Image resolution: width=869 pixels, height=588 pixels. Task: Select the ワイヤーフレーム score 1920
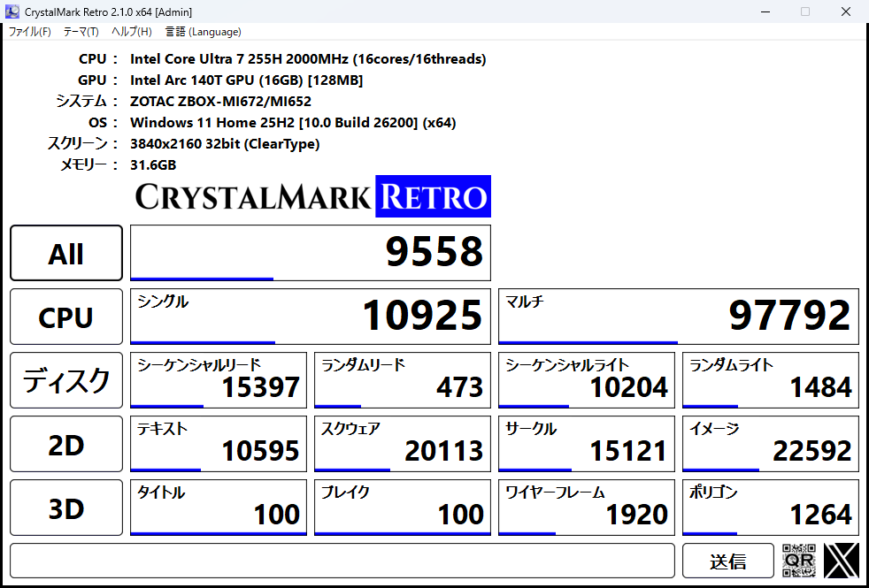[x=587, y=508]
